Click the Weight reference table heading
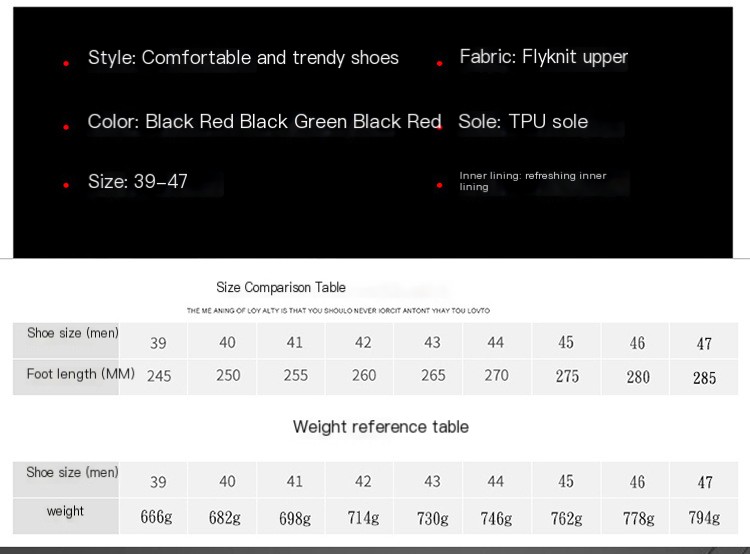Screen dimensions: 750x554 tap(381, 427)
